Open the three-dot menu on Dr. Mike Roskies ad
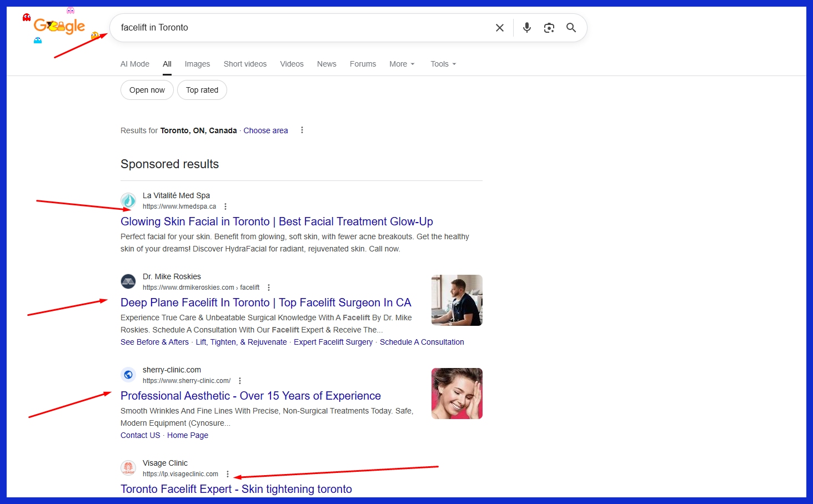Image resolution: width=813 pixels, height=504 pixels. click(268, 287)
